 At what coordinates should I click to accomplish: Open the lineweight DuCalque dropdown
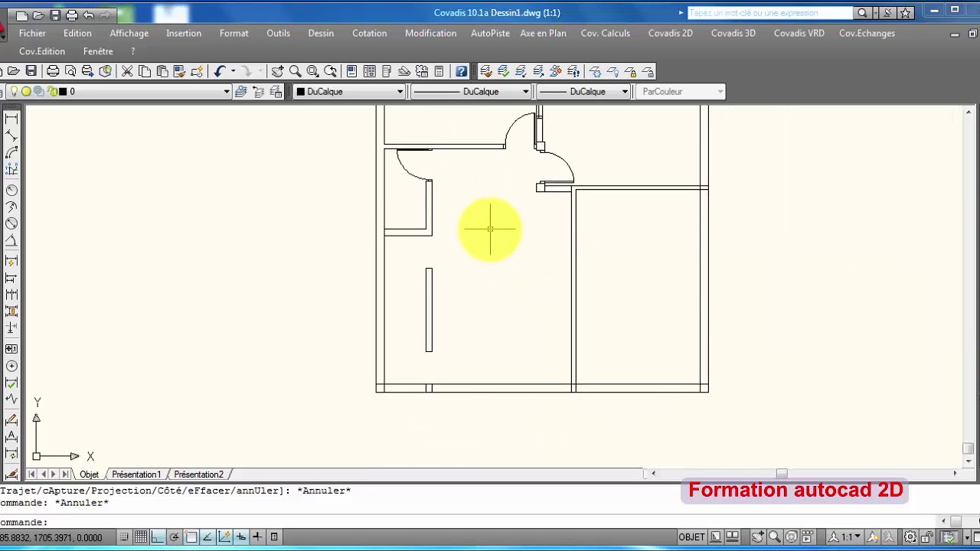pyautogui.click(x=625, y=91)
